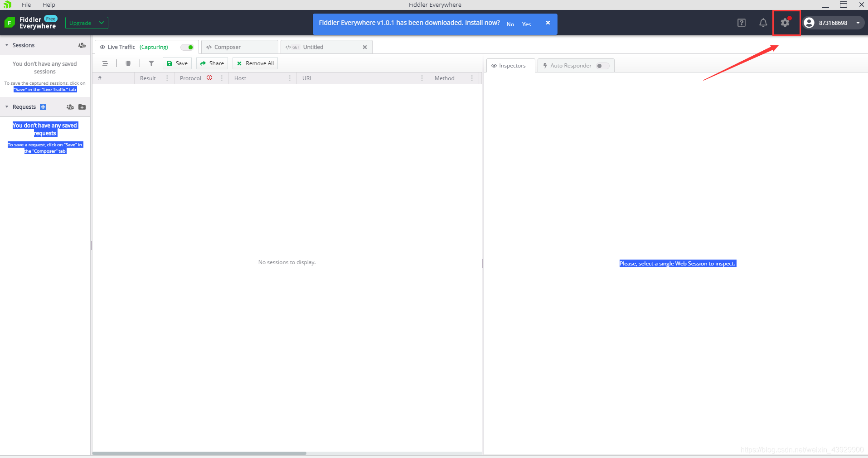Click No on the update banner
868x458 pixels.
click(x=510, y=24)
